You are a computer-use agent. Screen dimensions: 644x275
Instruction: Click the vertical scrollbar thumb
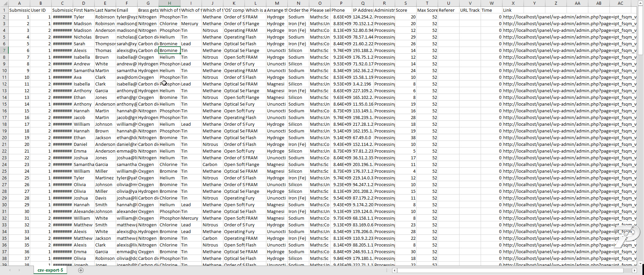click(x=640, y=30)
